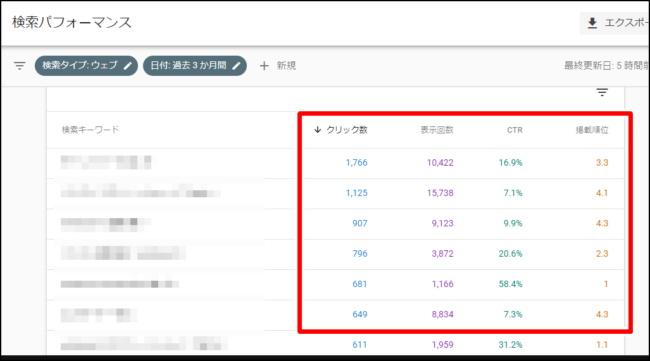The width and height of the screenshot is (650, 361).
Task: Click the sort arrow beside クリック数
Action: tap(318, 130)
